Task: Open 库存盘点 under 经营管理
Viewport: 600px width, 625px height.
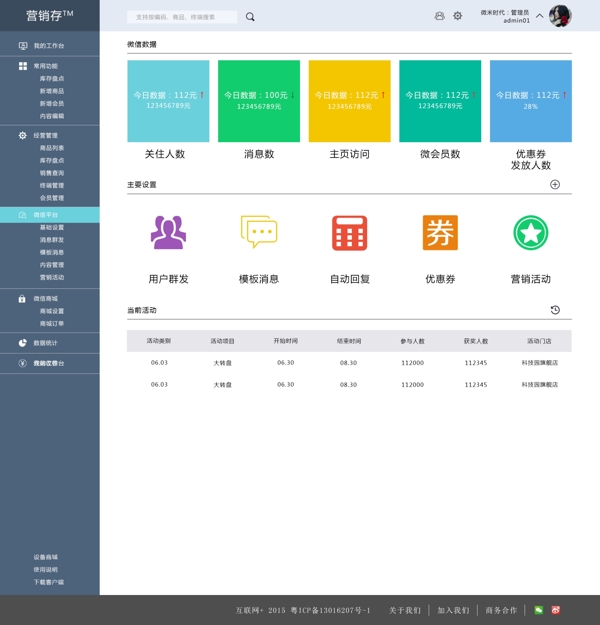Action: [52, 160]
